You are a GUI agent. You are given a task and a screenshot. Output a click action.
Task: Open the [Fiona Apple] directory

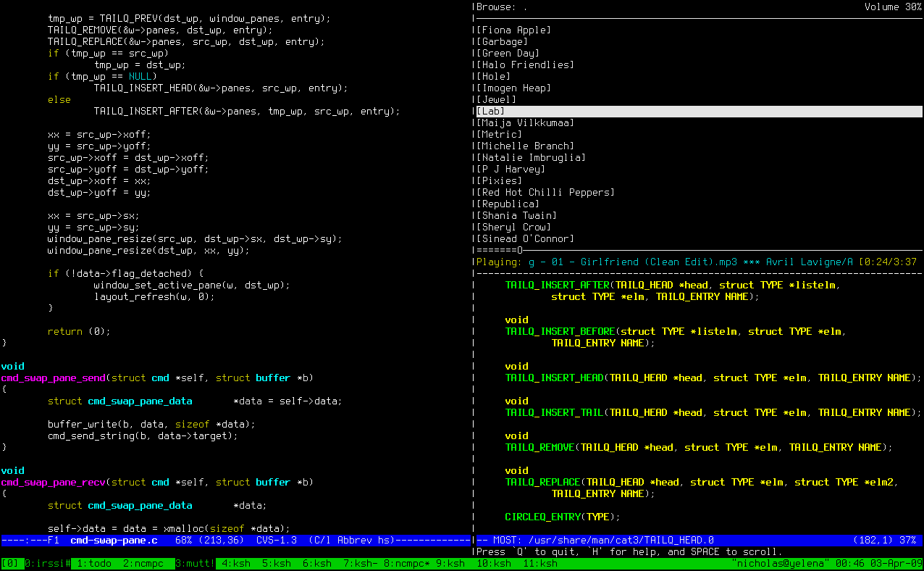513,30
